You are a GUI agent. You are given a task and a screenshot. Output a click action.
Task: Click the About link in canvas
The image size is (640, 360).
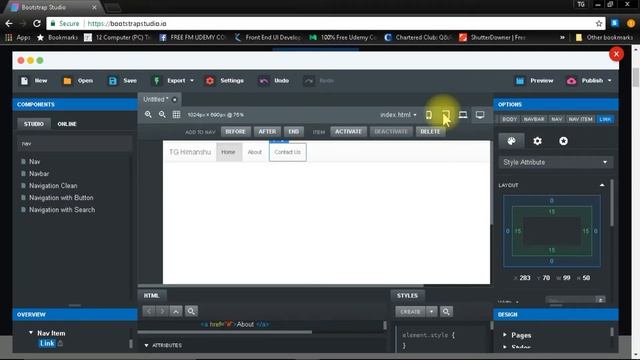coord(255,152)
